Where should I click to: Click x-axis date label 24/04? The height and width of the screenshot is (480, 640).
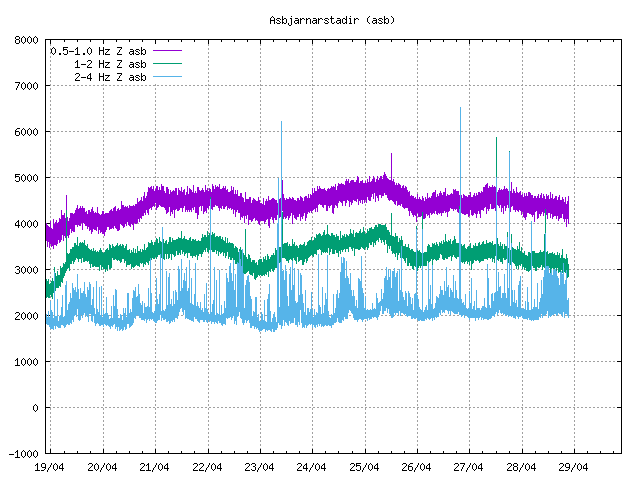[x=311, y=467]
